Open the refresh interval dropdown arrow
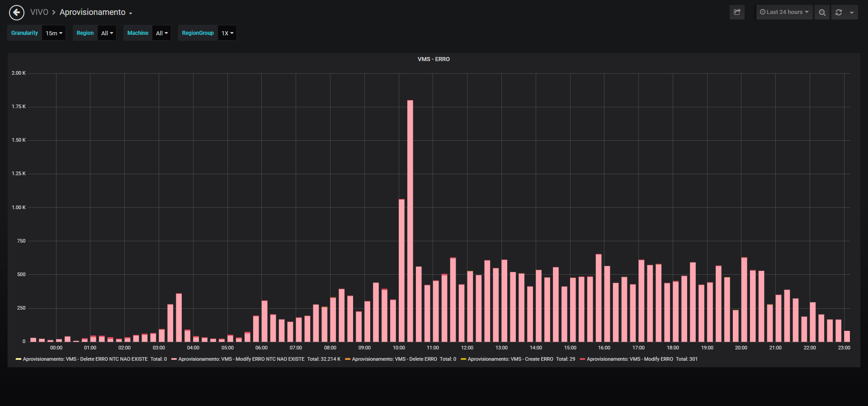Screen dimensions: 868x406 coord(852,12)
